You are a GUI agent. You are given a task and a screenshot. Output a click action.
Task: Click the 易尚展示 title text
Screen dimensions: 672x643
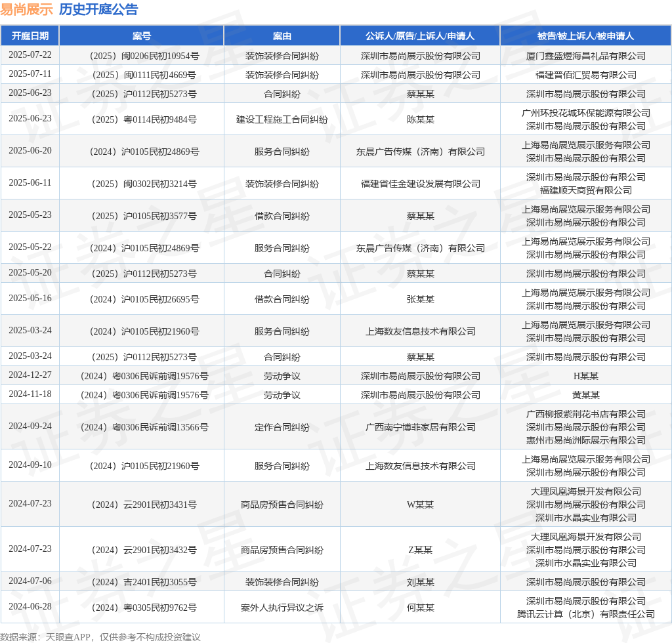26,9
